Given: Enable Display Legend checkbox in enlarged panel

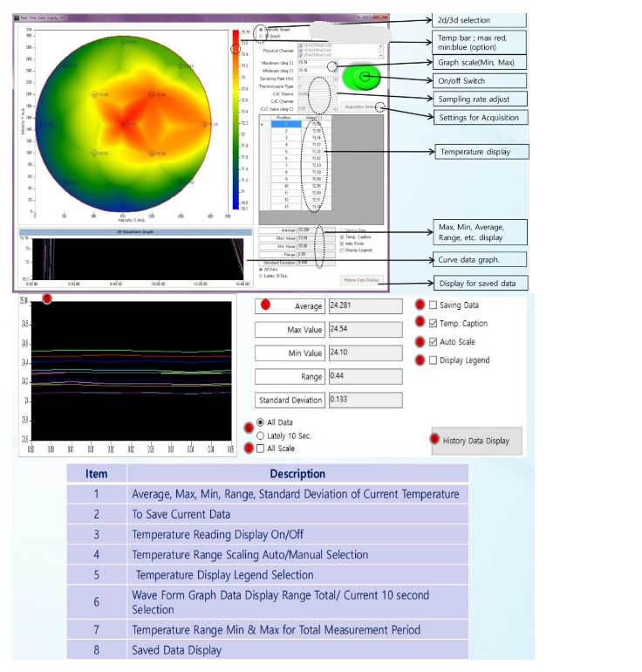Looking at the screenshot, I should [x=434, y=360].
